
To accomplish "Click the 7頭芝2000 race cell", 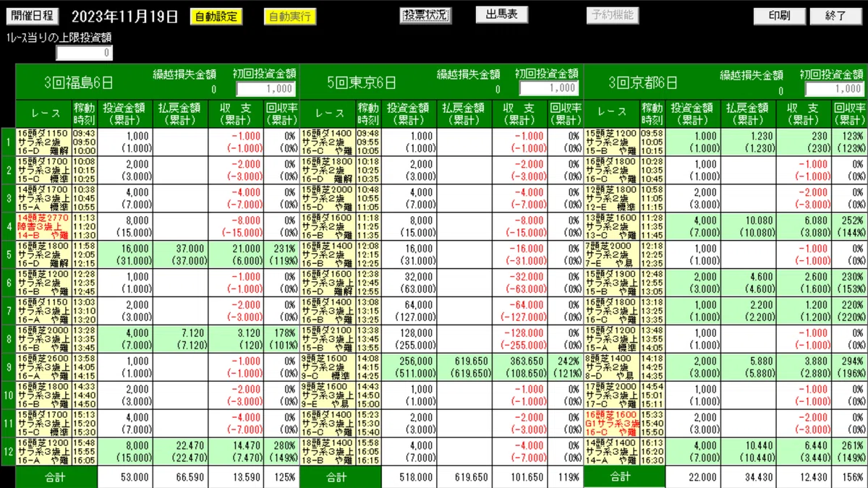I will pos(612,254).
